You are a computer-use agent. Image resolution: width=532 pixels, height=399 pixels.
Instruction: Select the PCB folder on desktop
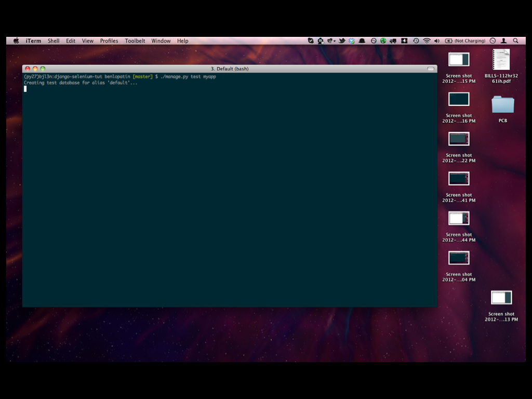tap(503, 109)
